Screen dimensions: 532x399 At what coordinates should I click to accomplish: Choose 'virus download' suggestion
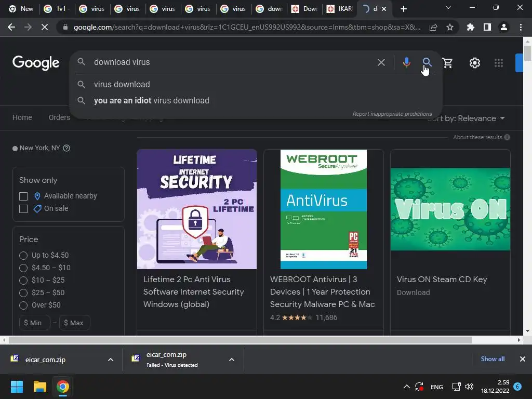coord(122,85)
